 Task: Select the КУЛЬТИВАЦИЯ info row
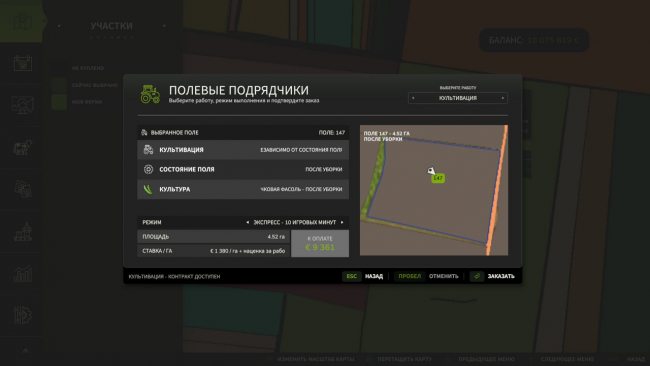click(x=243, y=150)
